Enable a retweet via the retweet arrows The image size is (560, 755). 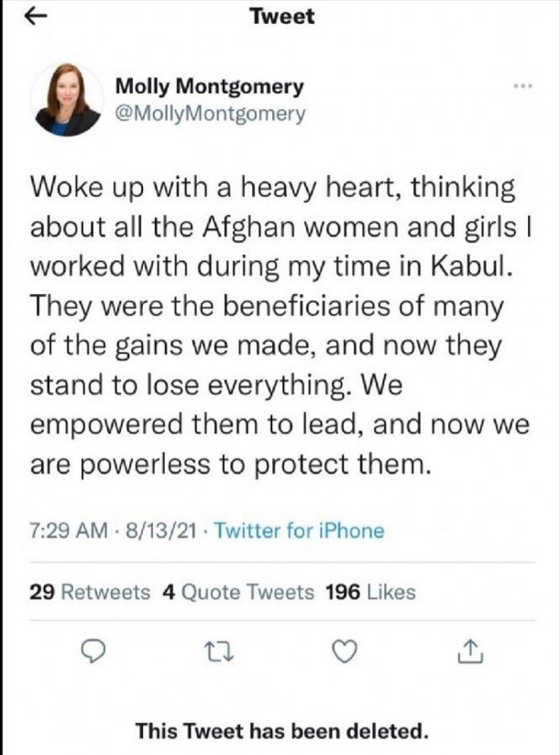click(219, 651)
